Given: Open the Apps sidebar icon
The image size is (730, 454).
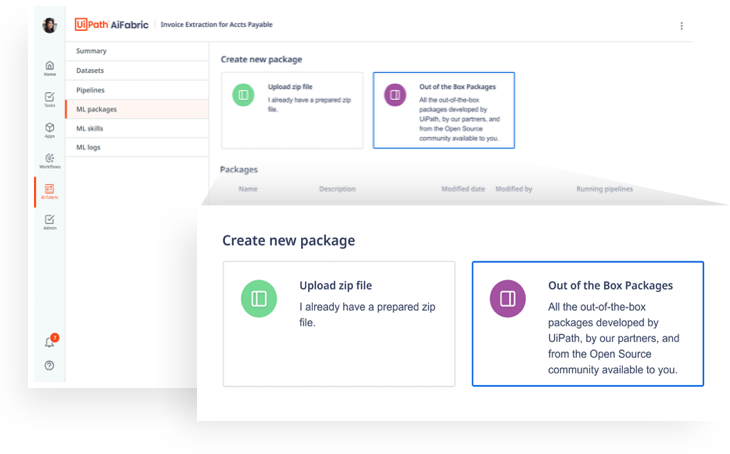Looking at the screenshot, I should click(50, 130).
